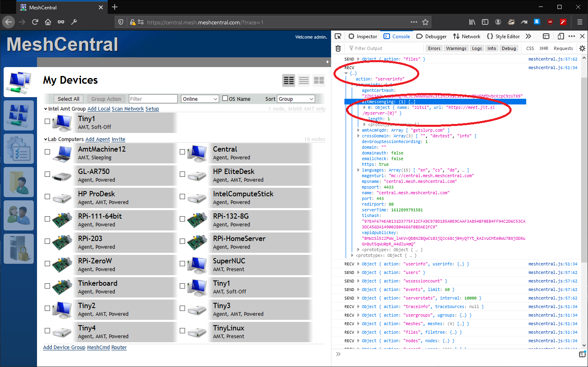Screen dimensions: 588x367
Task: Switch to Debugger tab
Action: click(x=431, y=36)
